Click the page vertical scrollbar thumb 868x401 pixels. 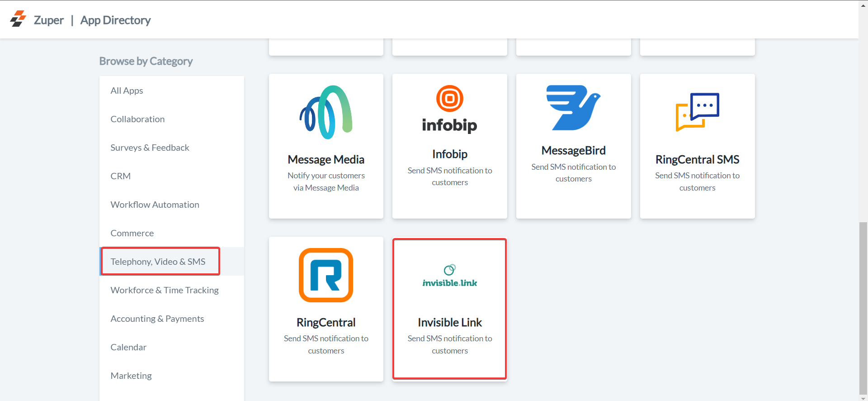point(863,308)
